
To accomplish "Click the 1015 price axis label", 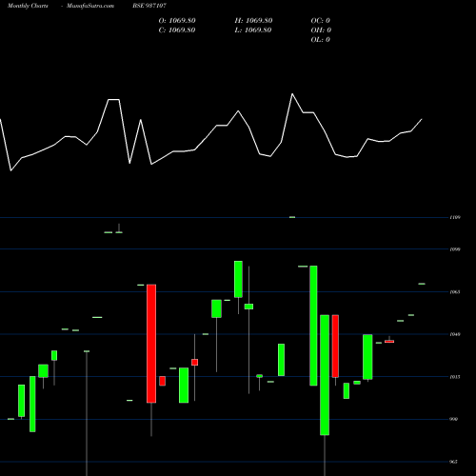I will coord(455,377).
